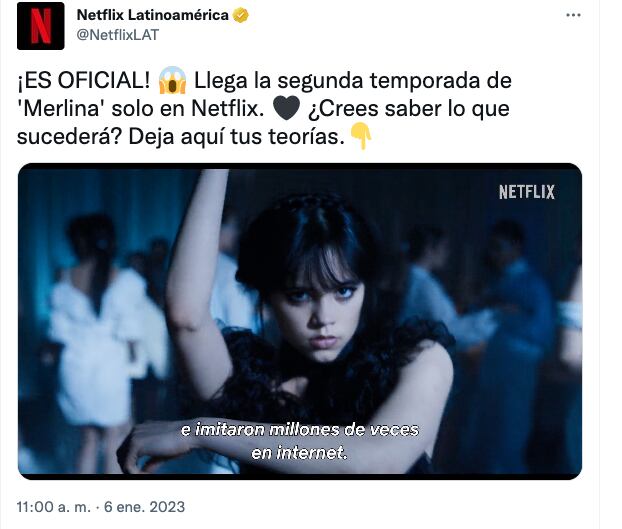Click the blurred white-robed figure in video
This screenshot has height=529, width=622.
101,325
